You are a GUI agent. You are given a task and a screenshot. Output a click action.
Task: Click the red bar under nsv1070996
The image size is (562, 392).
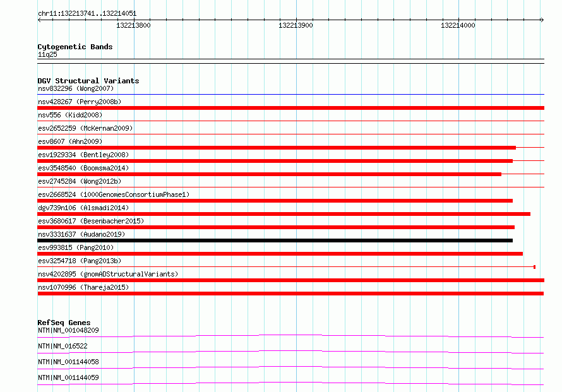pos(290,294)
